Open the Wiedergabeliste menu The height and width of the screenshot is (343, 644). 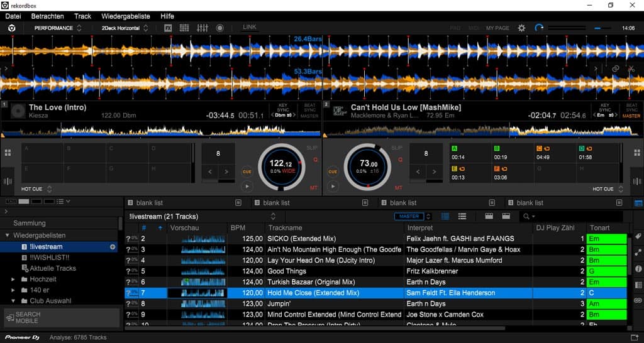[x=126, y=16]
